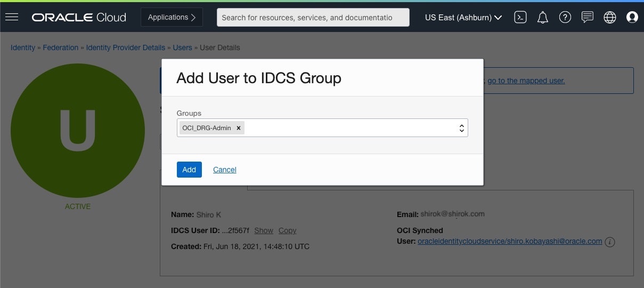Open the Federation breadcrumb
This screenshot has width=644, height=288.
pyautogui.click(x=61, y=47)
